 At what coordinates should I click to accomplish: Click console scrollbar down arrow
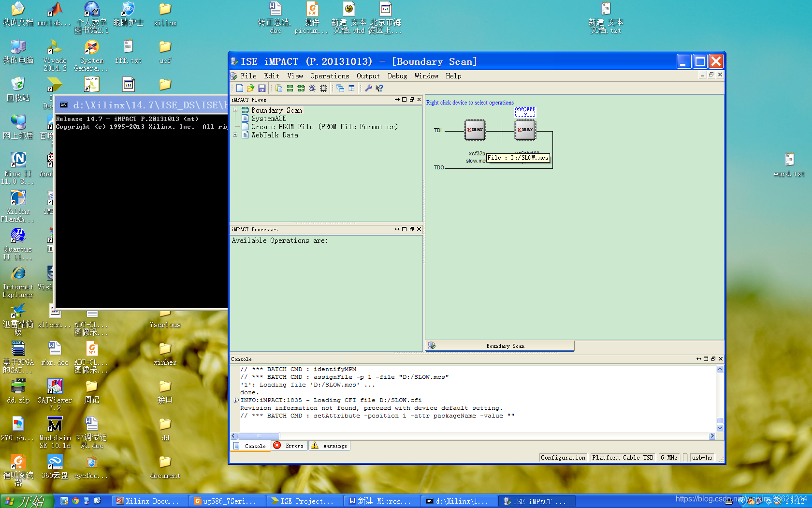click(720, 428)
